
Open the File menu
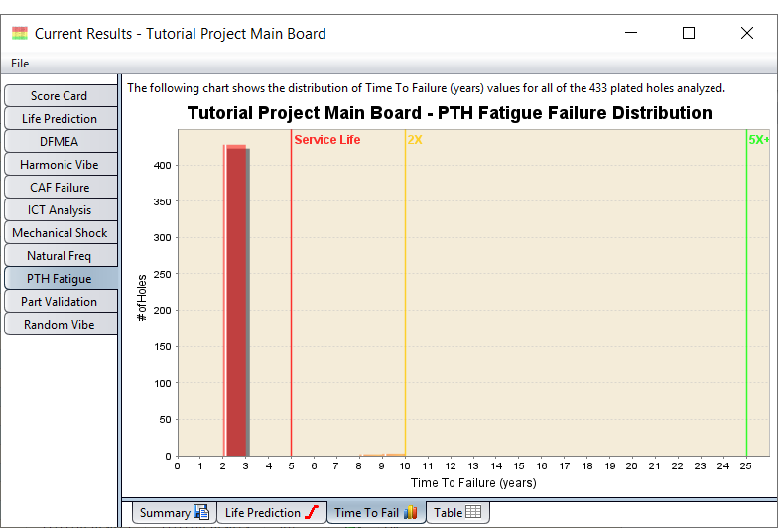coord(20,64)
